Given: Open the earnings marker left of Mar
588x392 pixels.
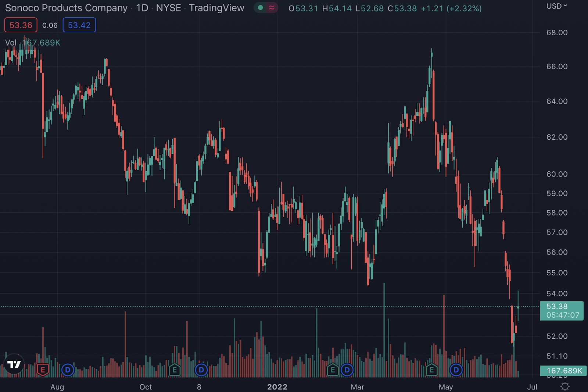Looking at the screenshot, I should pyautogui.click(x=333, y=370).
